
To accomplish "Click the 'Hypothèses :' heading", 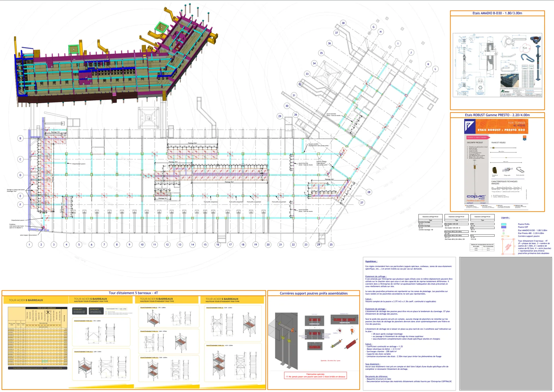I will (x=371, y=261).
